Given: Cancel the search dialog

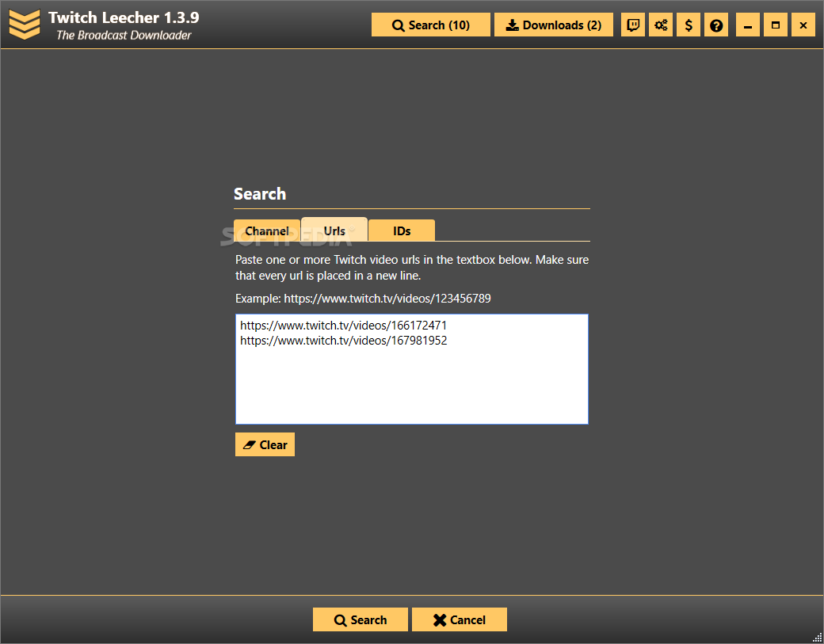Looking at the screenshot, I should click(x=460, y=619).
